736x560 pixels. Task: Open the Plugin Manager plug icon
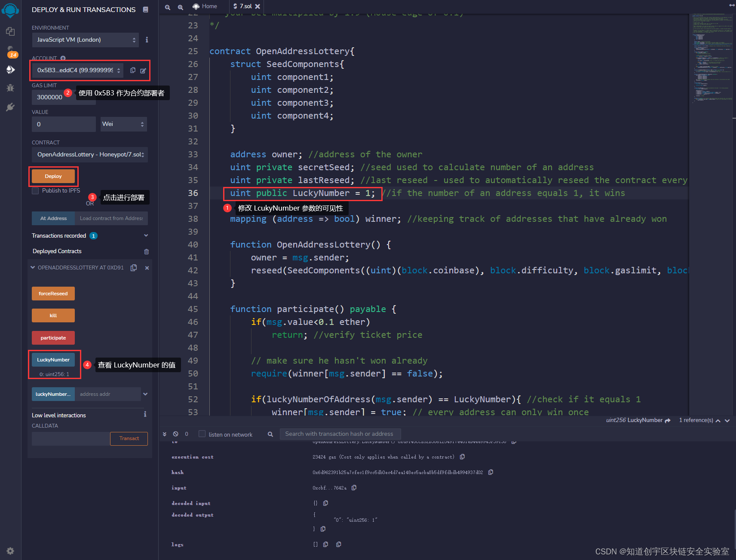click(x=10, y=107)
